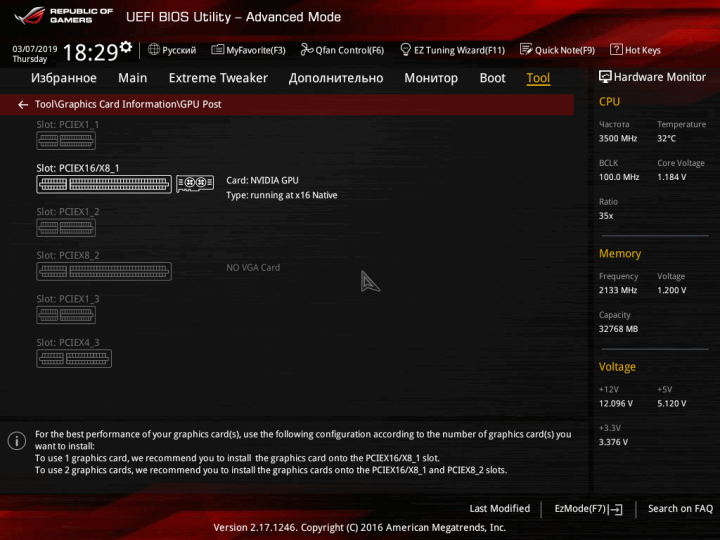720x540 pixels.
Task: Click the 'Slot: PCIEX1_1' label
Action: (x=68, y=124)
